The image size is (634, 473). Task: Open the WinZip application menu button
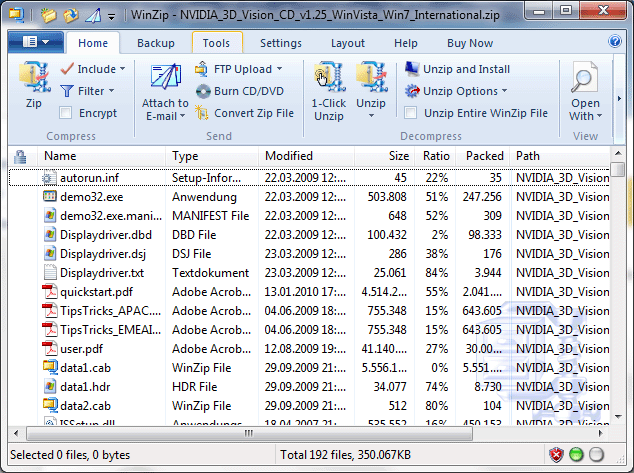(x=36, y=42)
